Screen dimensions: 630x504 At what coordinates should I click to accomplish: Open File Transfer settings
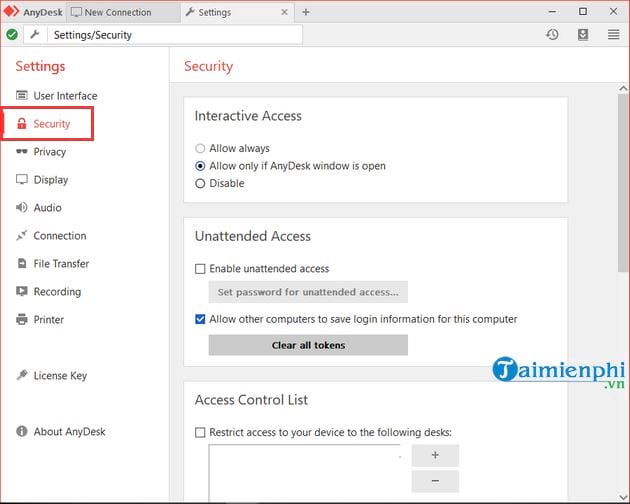click(61, 263)
